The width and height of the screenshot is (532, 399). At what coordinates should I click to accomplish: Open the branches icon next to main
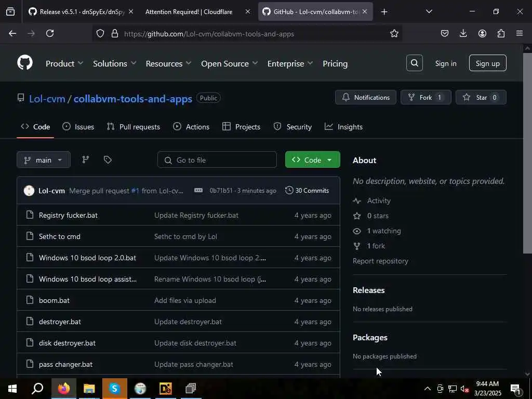[x=86, y=160]
